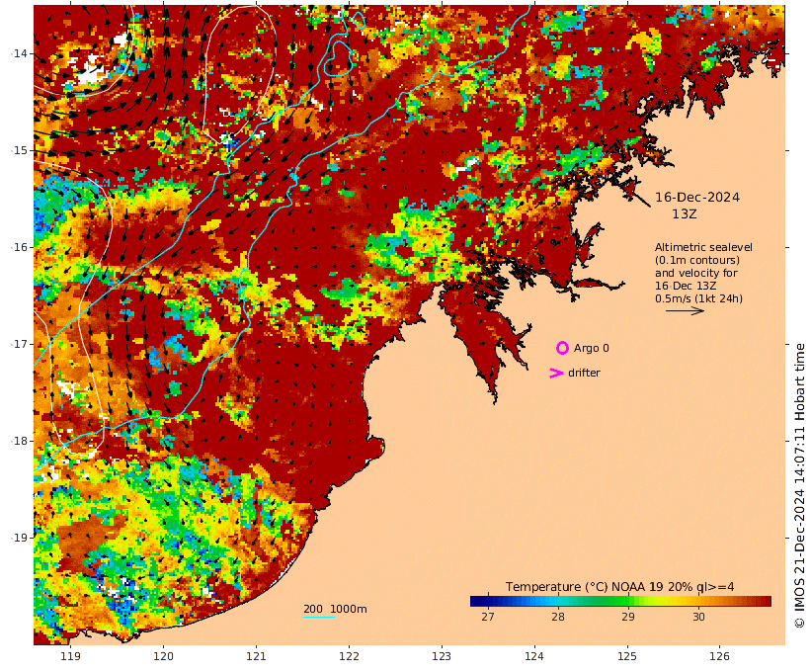The height and width of the screenshot is (672, 810).
Task: Click the '120' longitude axis label
Action: [163, 656]
